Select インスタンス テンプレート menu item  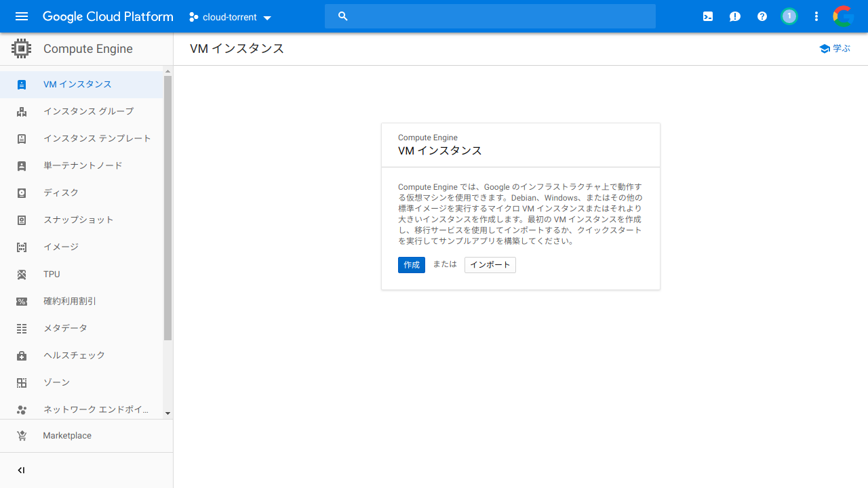pyautogui.click(x=81, y=139)
